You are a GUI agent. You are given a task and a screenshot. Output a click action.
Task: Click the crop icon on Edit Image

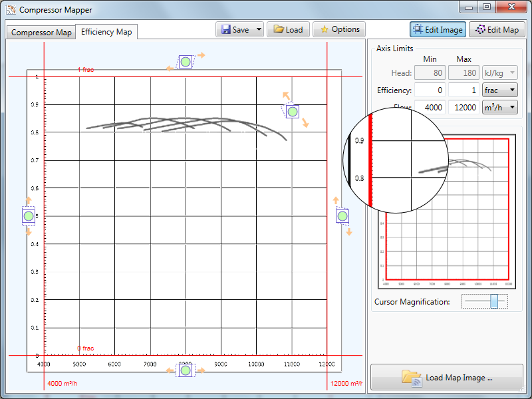[x=418, y=29]
